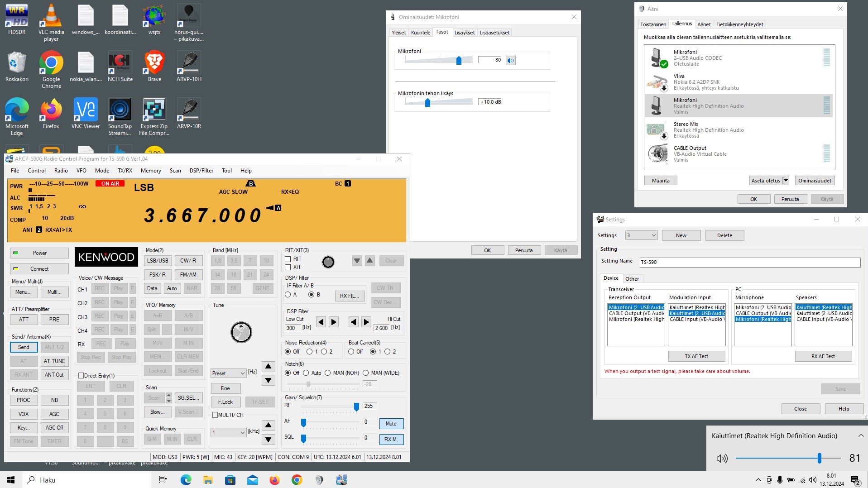Click the microphone mute speaker icon
This screenshot has height=488, width=868.
click(510, 60)
